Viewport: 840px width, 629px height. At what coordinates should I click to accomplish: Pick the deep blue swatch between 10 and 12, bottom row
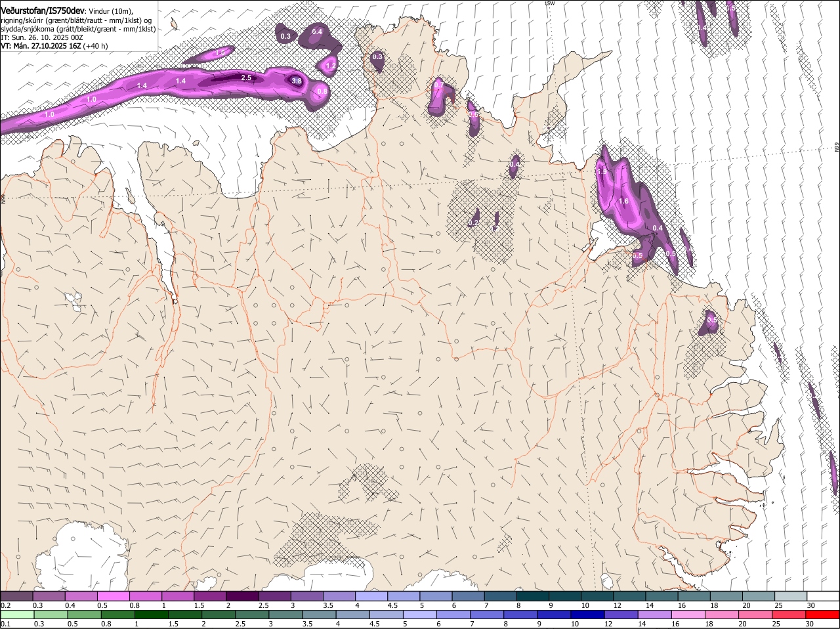pos(587,615)
